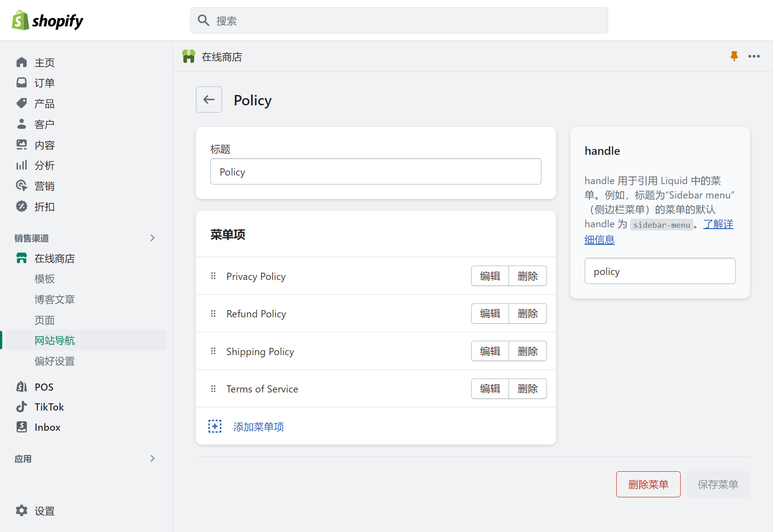This screenshot has width=773, height=532.
Task: Open 主页 home label in sidebar
Action: (x=45, y=63)
